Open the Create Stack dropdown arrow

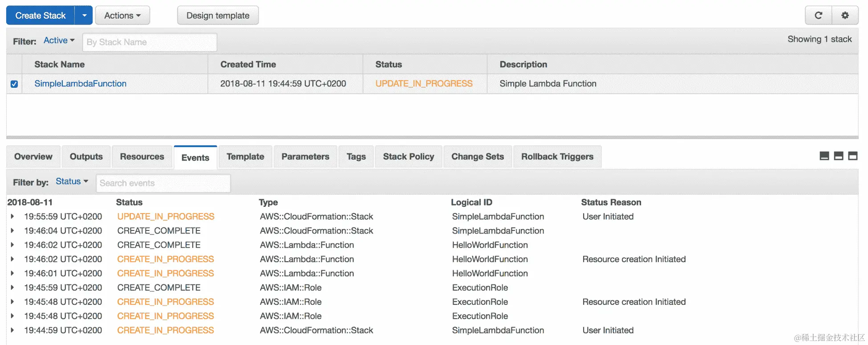pos(84,16)
